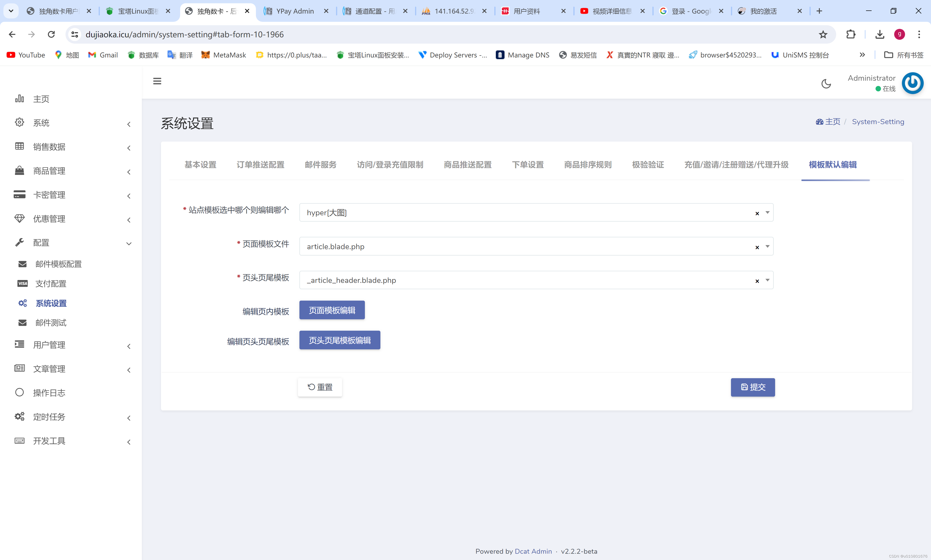Select the 支付配置 sidebar entry
The image size is (931, 560).
pos(51,283)
